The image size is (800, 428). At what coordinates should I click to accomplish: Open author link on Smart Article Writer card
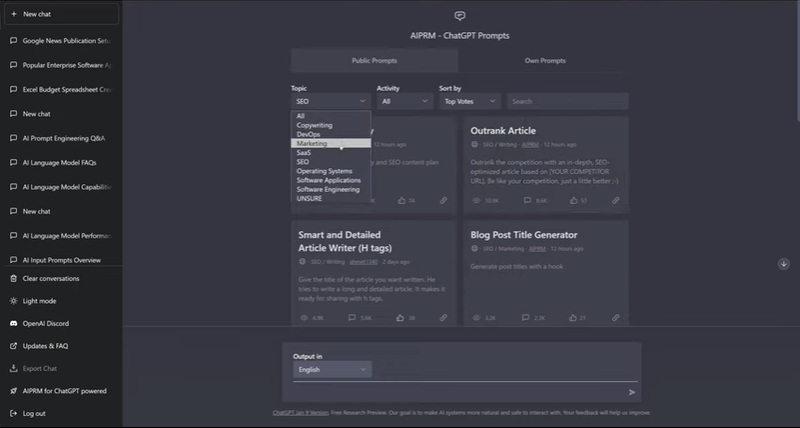click(364, 262)
